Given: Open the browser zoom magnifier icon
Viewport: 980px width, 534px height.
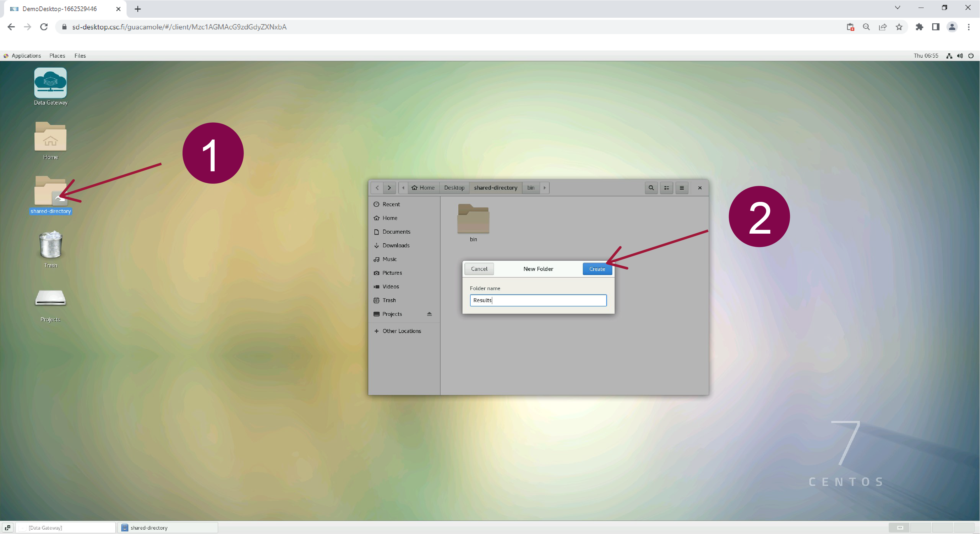Looking at the screenshot, I should (866, 27).
